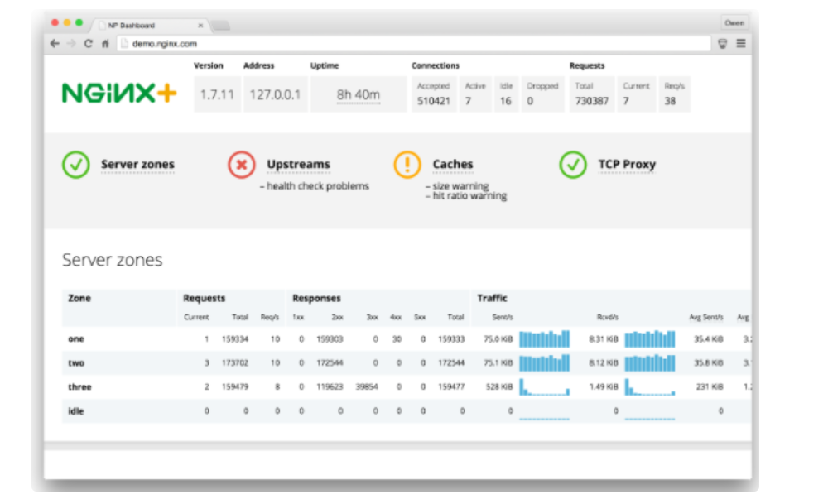Click the green check icon for TCP Proxy

point(573,165)
